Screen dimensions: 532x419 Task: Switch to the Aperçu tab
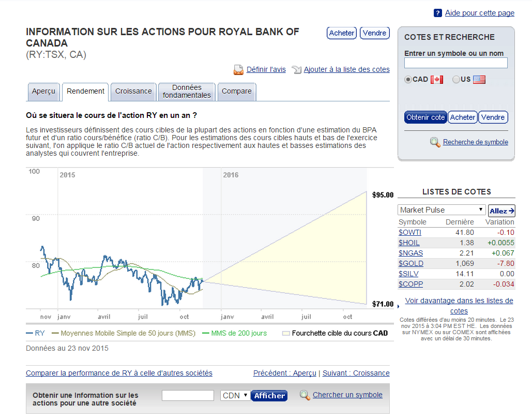point(43,92)
